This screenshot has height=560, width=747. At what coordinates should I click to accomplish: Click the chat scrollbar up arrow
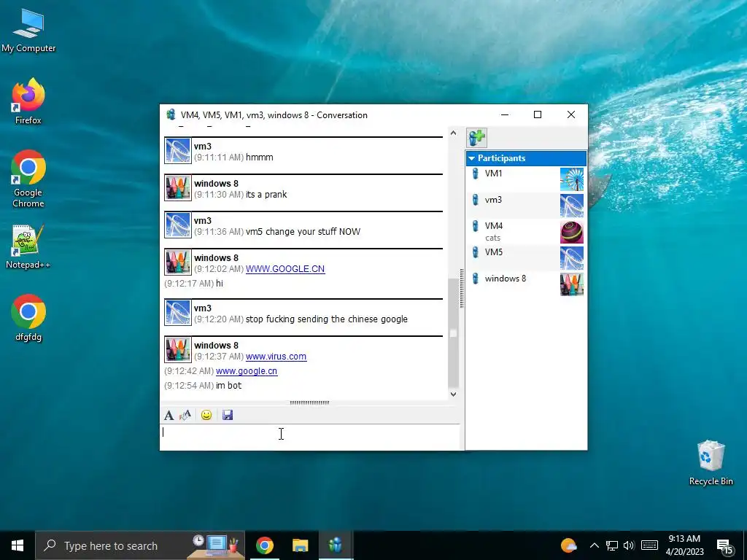click(x=453, y=133)
